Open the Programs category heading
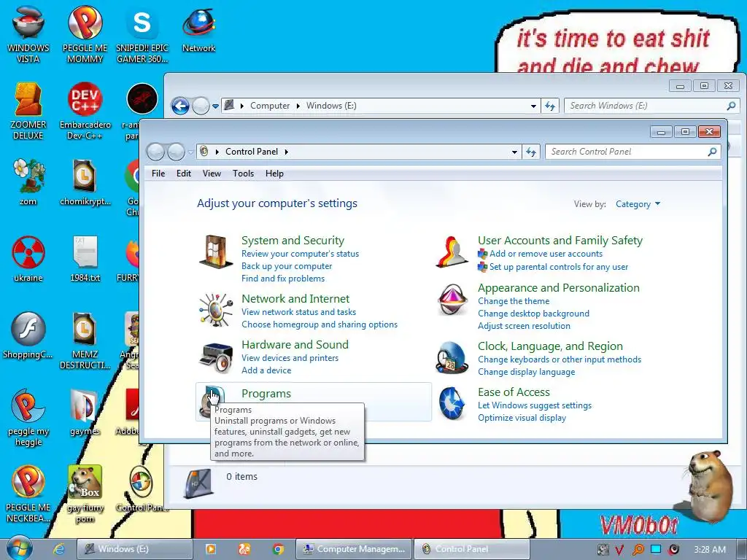The width and height of the screenshot is (747, 560). click(x=266, y=393)
